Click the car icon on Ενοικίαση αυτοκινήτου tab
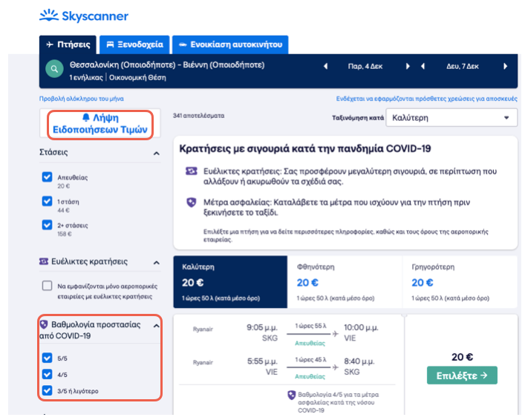522x420 pixels. [183, 45]
